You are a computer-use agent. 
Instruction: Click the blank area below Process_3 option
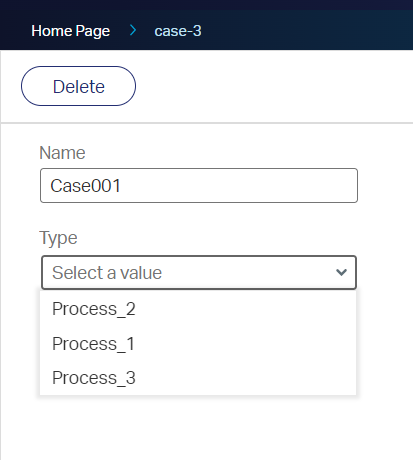[198, 428]
